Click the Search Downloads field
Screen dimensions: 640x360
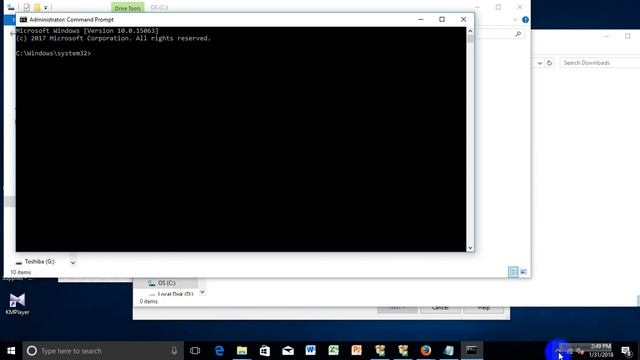point(599,63)
